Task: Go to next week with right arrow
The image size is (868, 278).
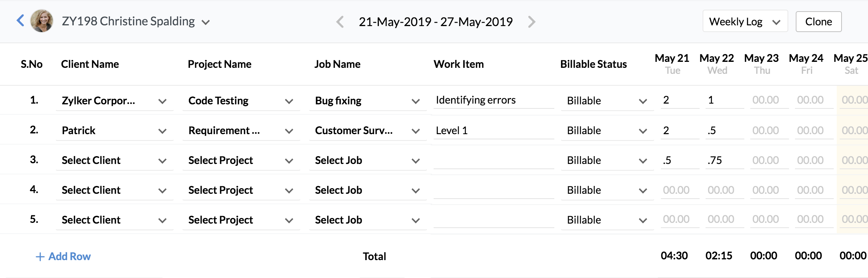Action: pos(532,22)
